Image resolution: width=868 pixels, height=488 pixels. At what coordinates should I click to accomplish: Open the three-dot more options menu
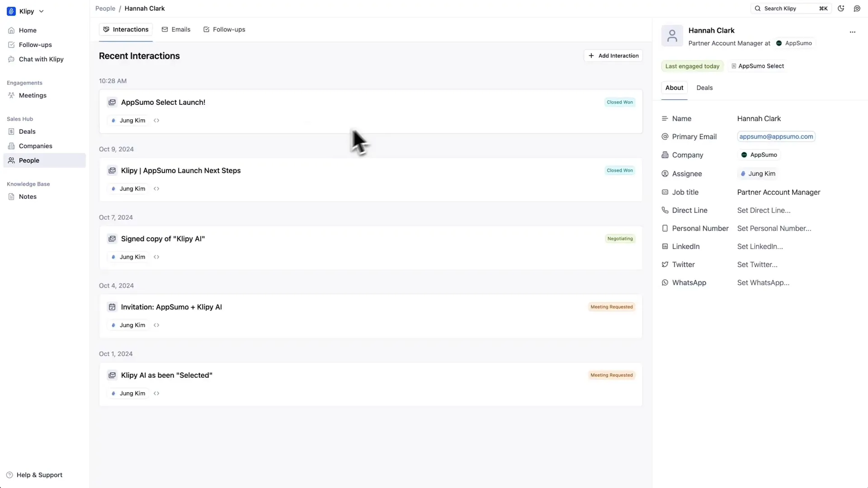(x=852, y=32)
